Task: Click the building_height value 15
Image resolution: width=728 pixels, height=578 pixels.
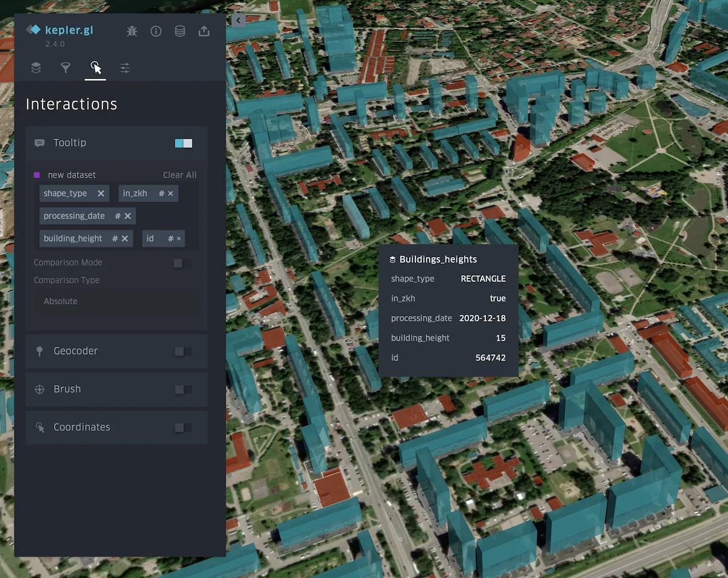Action: [500, 338]
